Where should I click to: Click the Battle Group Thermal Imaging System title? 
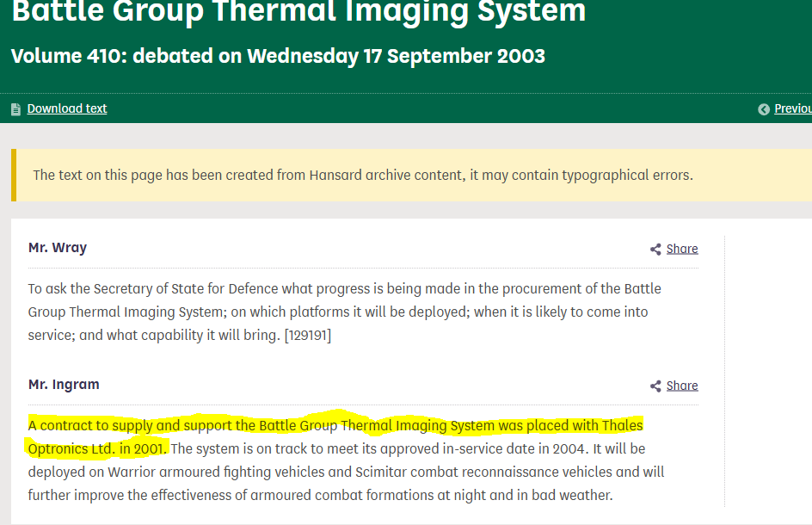pos(298,10)
